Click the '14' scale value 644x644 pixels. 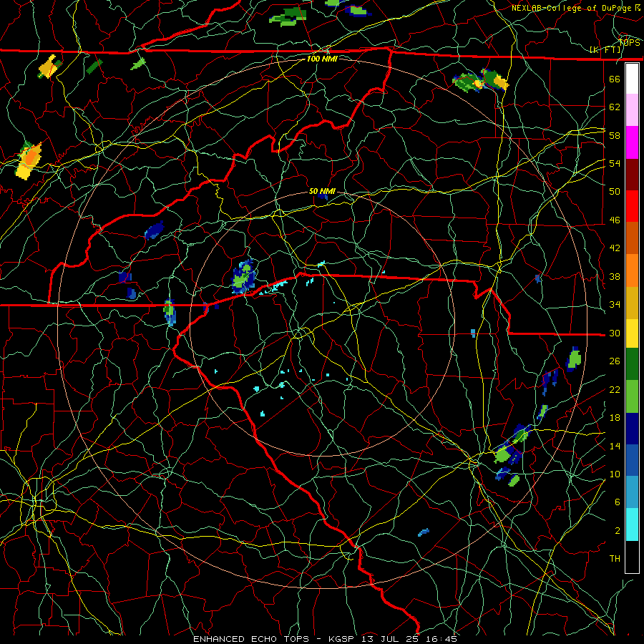(615, 446)
